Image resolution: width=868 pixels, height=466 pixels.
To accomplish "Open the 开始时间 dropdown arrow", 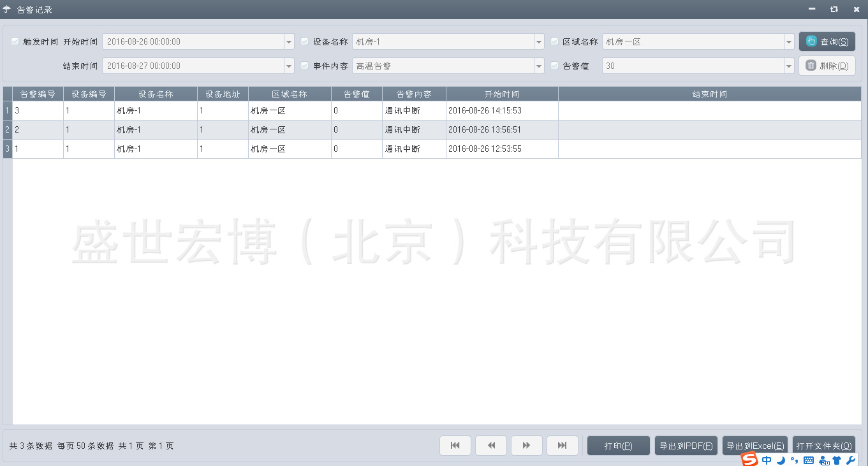I will pyautogui.click(x=289, y=41).
